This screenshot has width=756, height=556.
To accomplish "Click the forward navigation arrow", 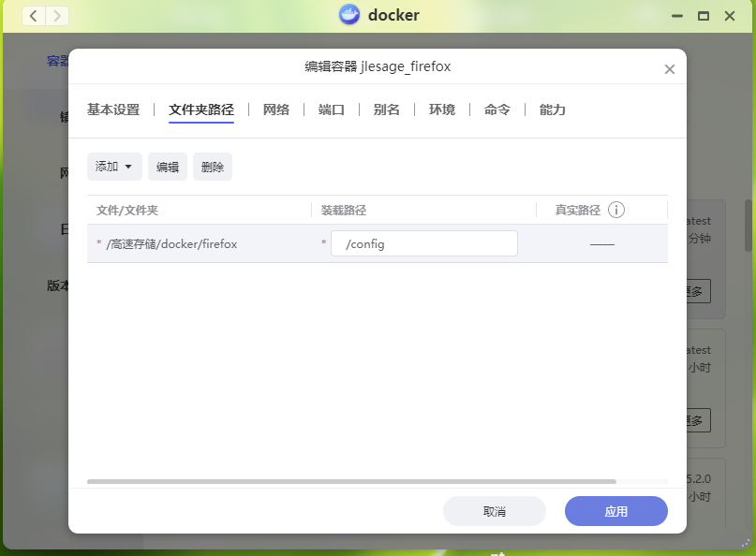I will (x=58, y=16).
